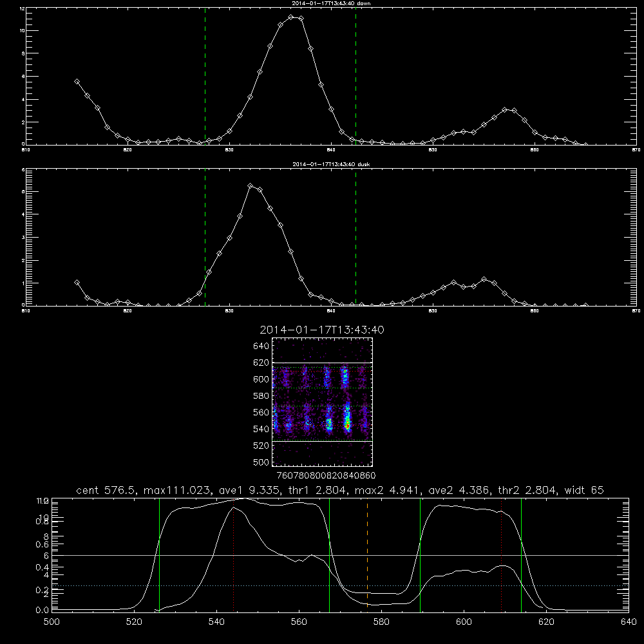The image size is (644, 644).
Task: Click the red hotspot in the spectral heatmap
Action: click(347, 427)
